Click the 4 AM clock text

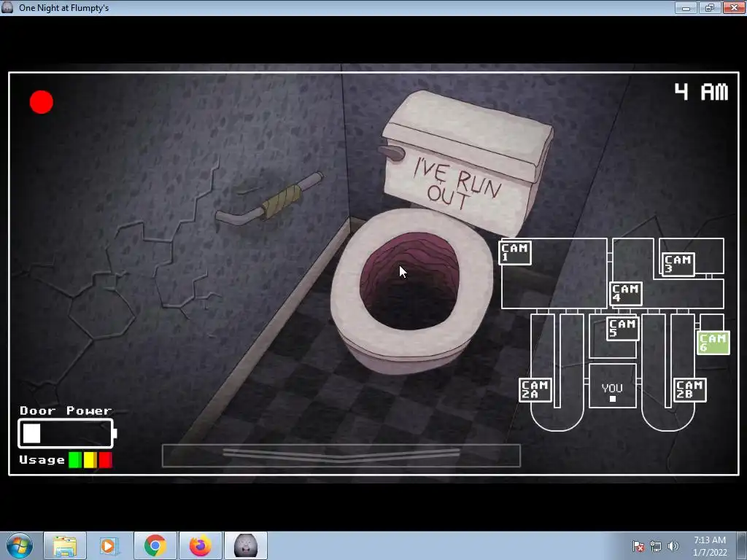coord(701,91)
